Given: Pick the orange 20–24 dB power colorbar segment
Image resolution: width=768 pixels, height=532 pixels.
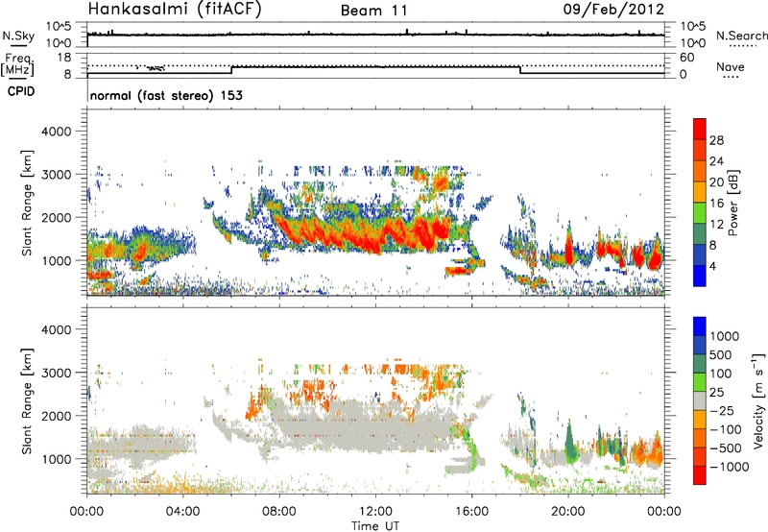Looking at the screenshot, I should [700, 171].
